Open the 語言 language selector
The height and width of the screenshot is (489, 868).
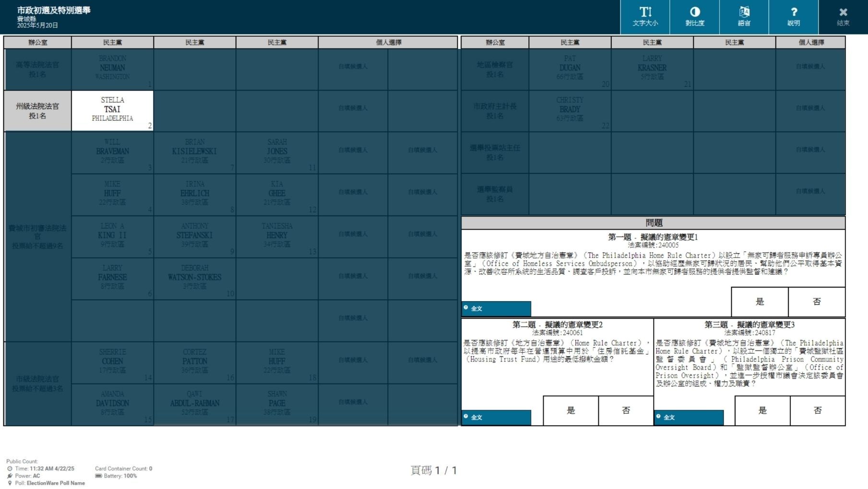point(744,17)
